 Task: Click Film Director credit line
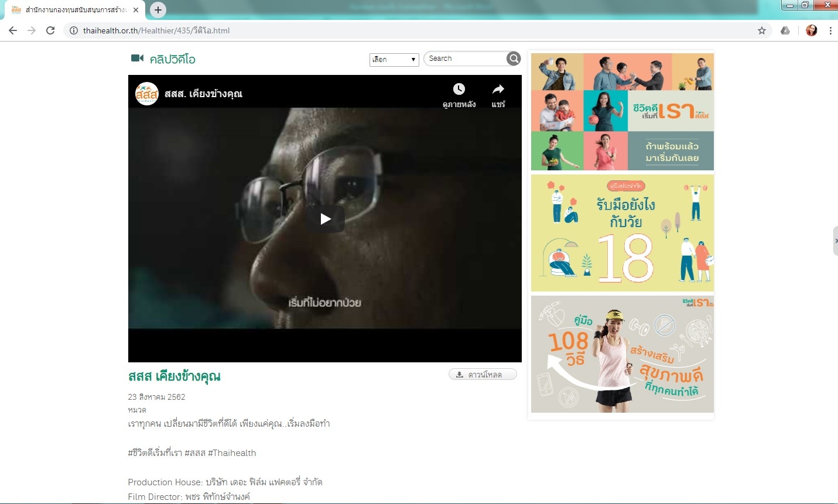coord(189,497)
